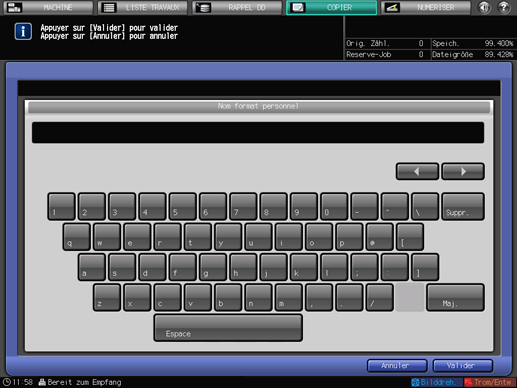The height and width of the screenshot is (388, 517).
Task: Click the sound/accessibility icon
Action: [484, 7]
